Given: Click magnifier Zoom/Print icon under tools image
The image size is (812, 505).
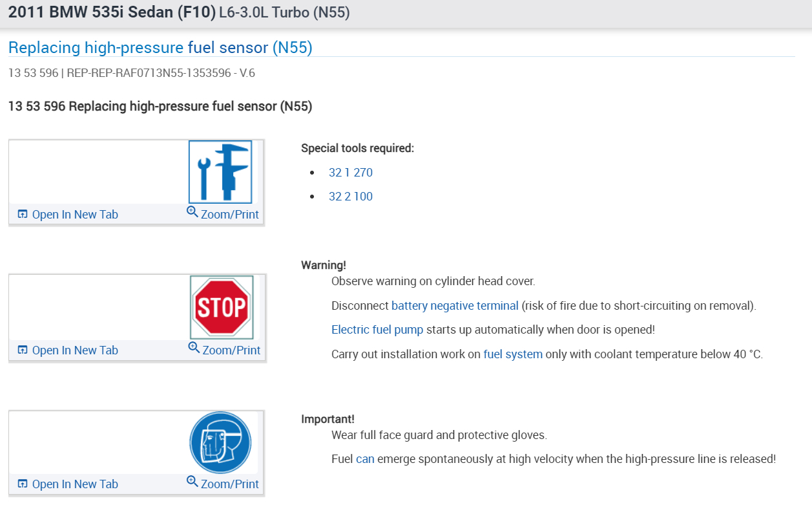Looking at the screenshot, I should (x=192, y=212).
